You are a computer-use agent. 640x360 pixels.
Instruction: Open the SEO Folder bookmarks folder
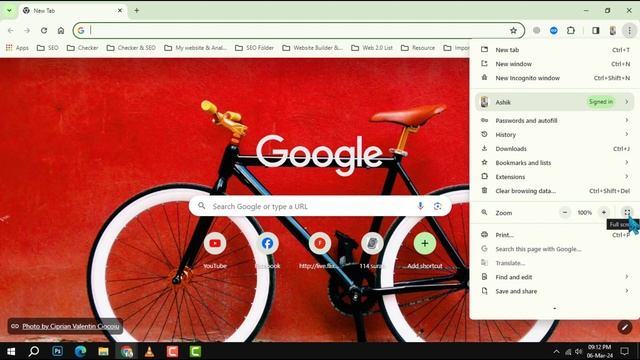[x=254, y=48]
